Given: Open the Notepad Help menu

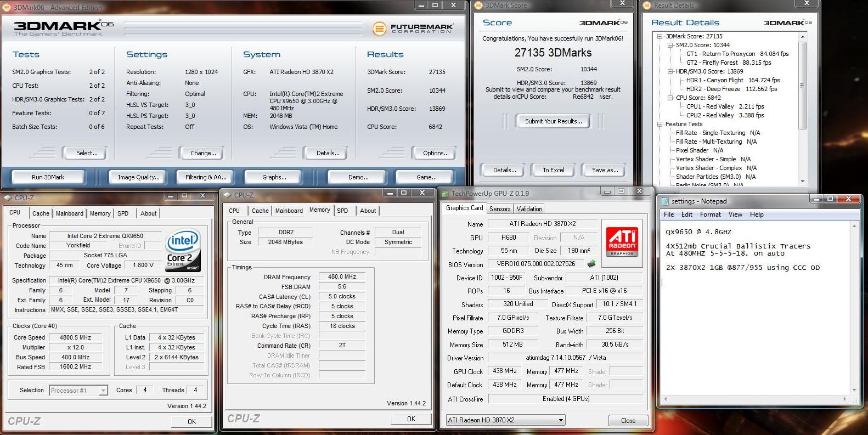Looking at the screenshot, I should tap(757, 214).
